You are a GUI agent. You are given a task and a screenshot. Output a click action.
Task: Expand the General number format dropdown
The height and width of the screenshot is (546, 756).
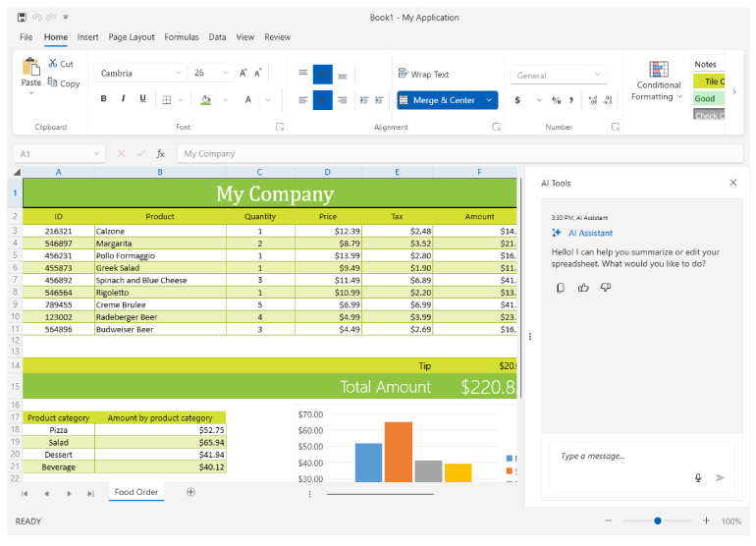click(597, 75)
